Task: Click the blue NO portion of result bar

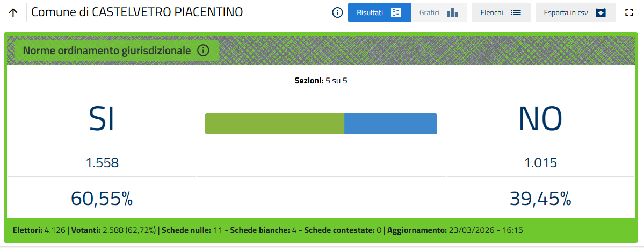Action: (x=390, y=124)
